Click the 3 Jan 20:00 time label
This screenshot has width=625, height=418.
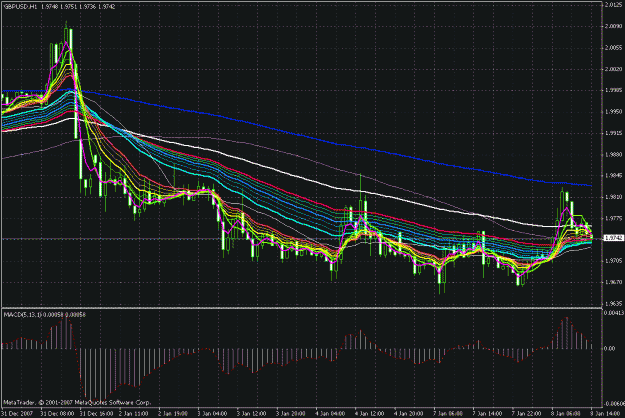click(x=291, y=414)
